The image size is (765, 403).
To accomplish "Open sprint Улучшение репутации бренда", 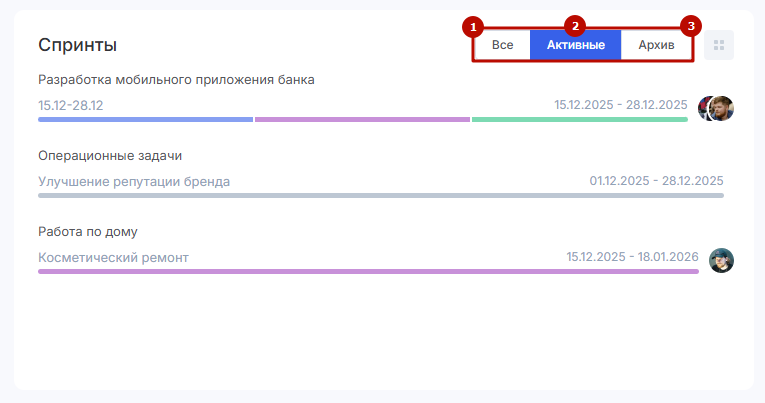I will [134, 182].
